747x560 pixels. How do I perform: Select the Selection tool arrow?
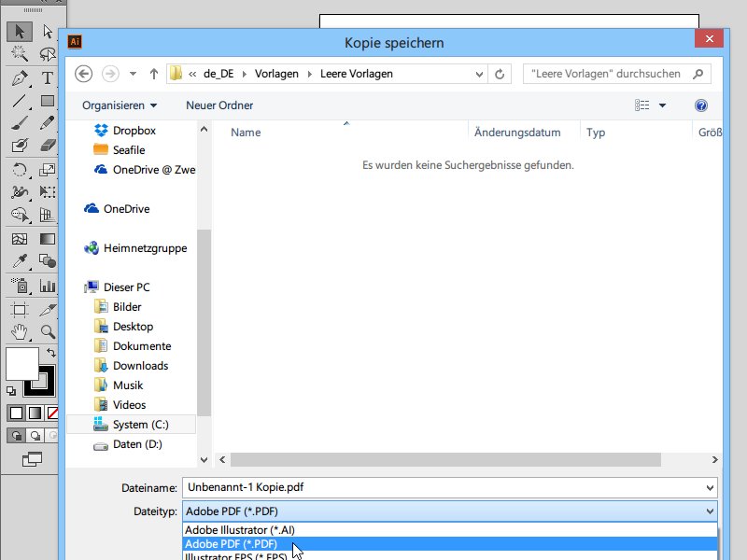click(20, 32)
